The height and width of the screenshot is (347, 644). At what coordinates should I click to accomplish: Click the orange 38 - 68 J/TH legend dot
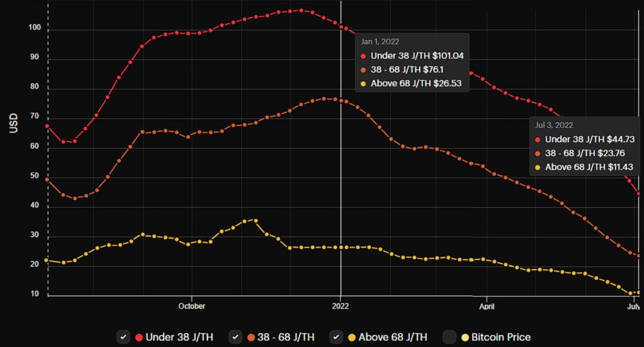251,337
